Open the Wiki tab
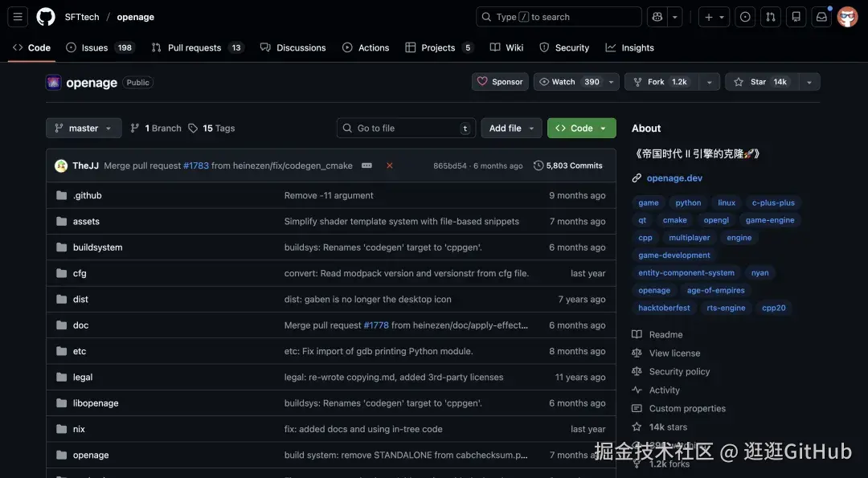The height and width of the screenshot is (478, 868). 506,47
